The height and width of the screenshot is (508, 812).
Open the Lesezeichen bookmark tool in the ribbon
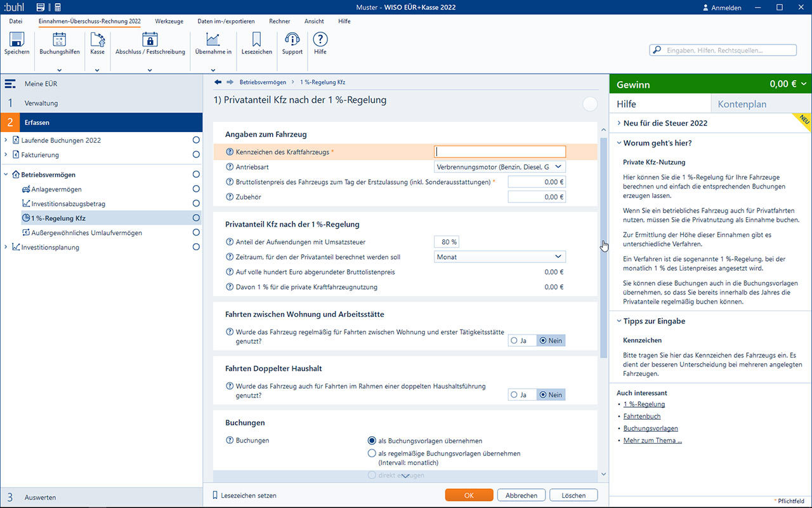(256, 39)
